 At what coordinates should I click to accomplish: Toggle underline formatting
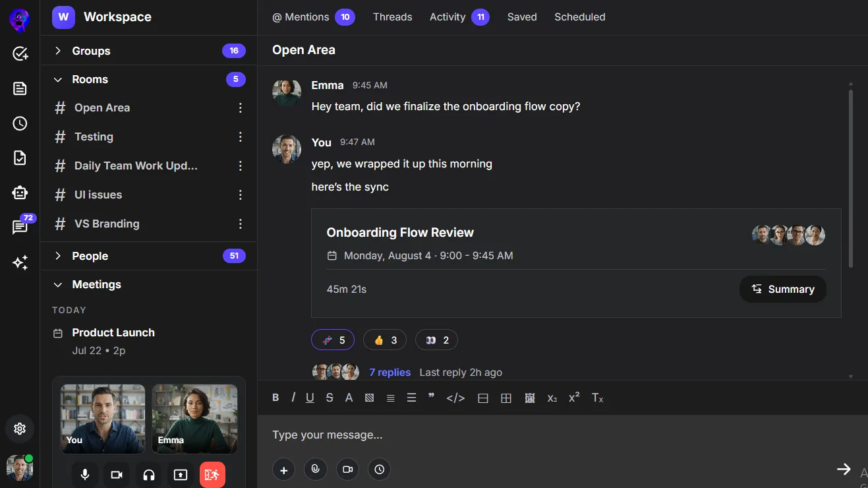click(x=310, y=398)
